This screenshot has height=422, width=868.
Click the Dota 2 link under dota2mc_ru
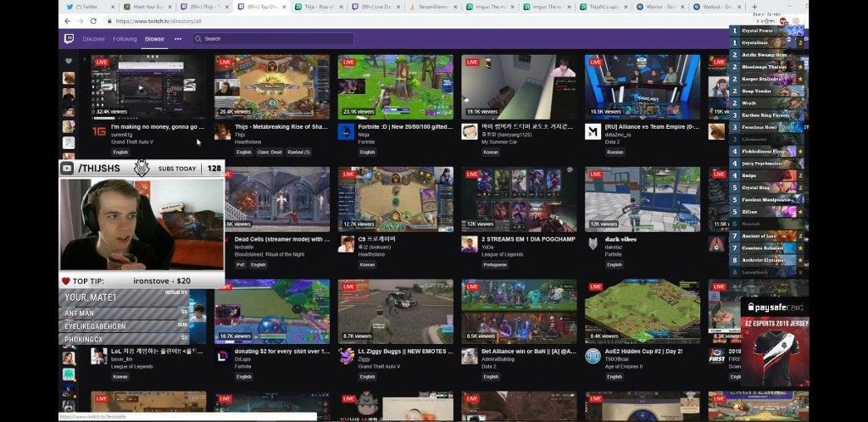click(x=612, y=142)
